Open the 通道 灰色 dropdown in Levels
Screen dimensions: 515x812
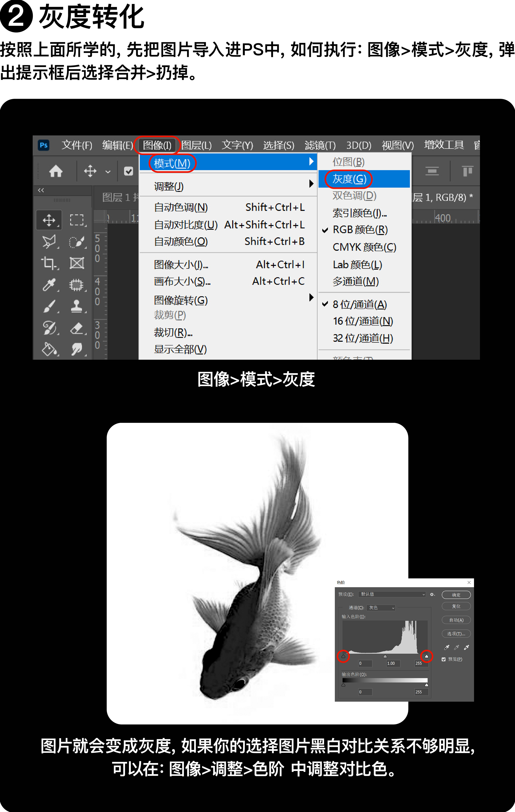pos(381,608)
